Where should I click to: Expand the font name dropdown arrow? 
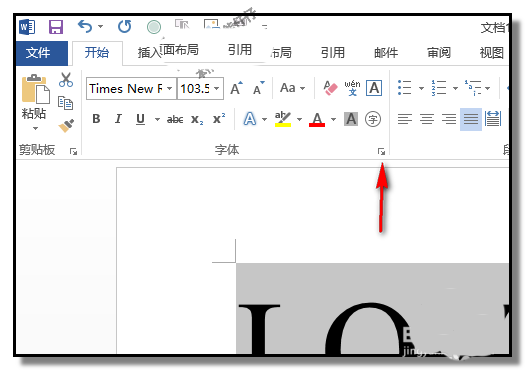(170, 89)
